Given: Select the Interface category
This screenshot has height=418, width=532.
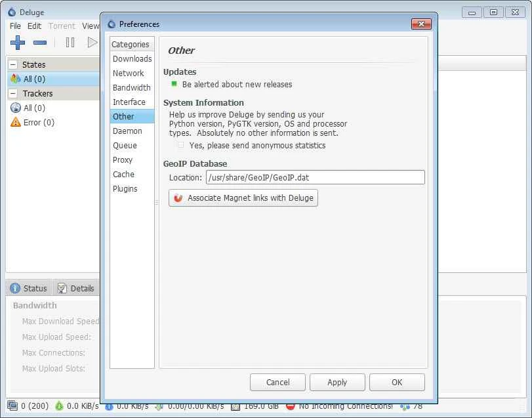Looking at the screenshot, I should [132, 102].
